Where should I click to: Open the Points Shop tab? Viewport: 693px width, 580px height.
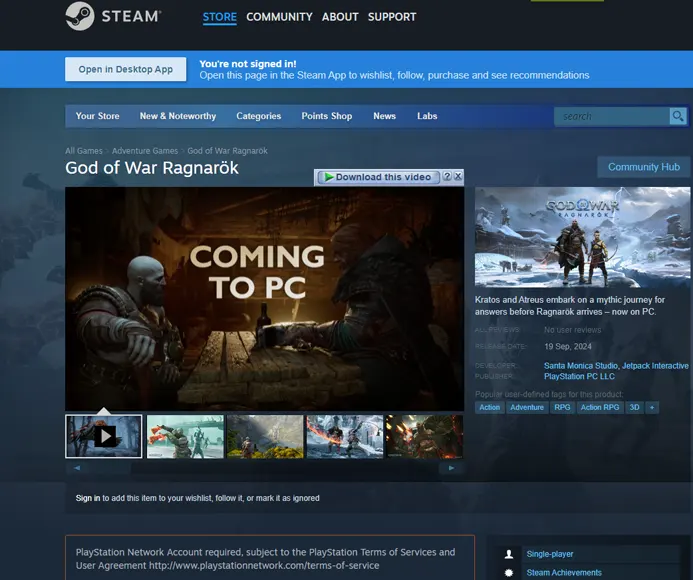point(327,116)
